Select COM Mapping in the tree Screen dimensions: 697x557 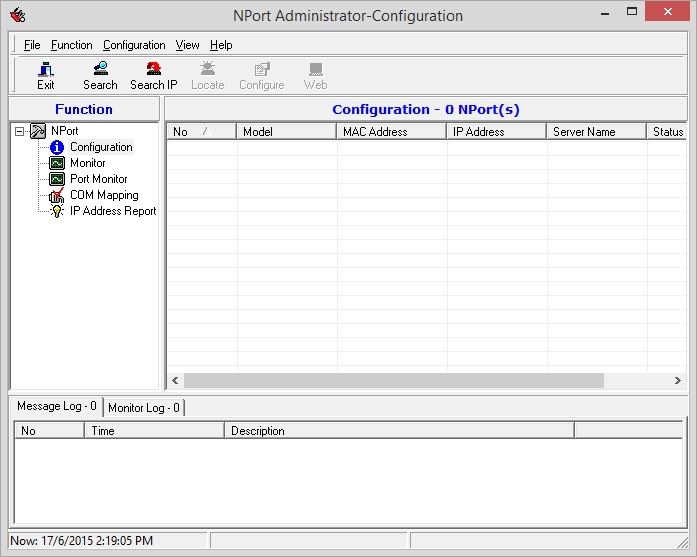click(104, 195)
